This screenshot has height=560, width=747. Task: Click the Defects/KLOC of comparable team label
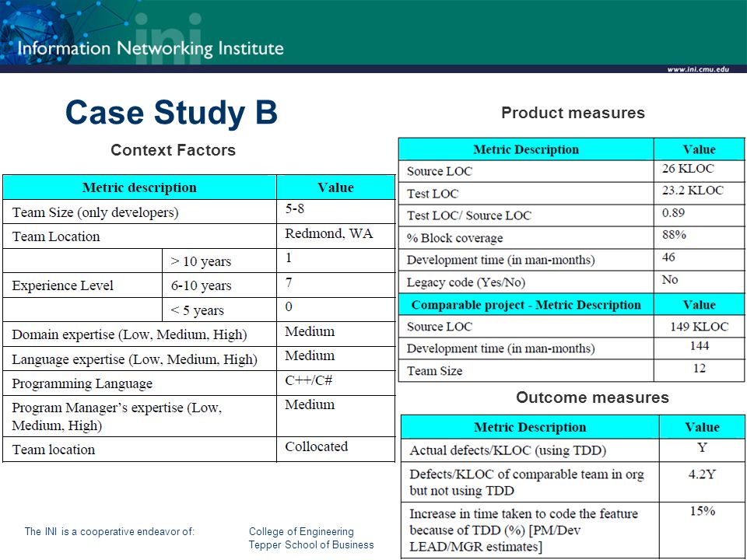point(527,482)
